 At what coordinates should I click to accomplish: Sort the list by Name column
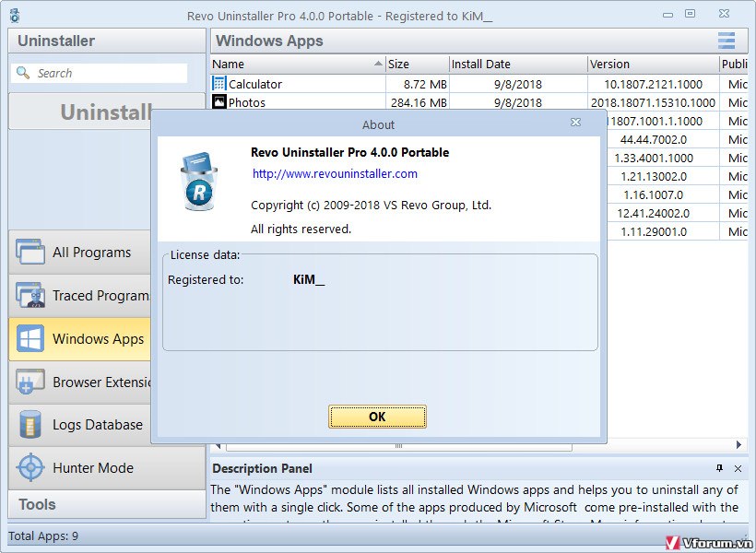pyautogui.click(x=298, y=64)
